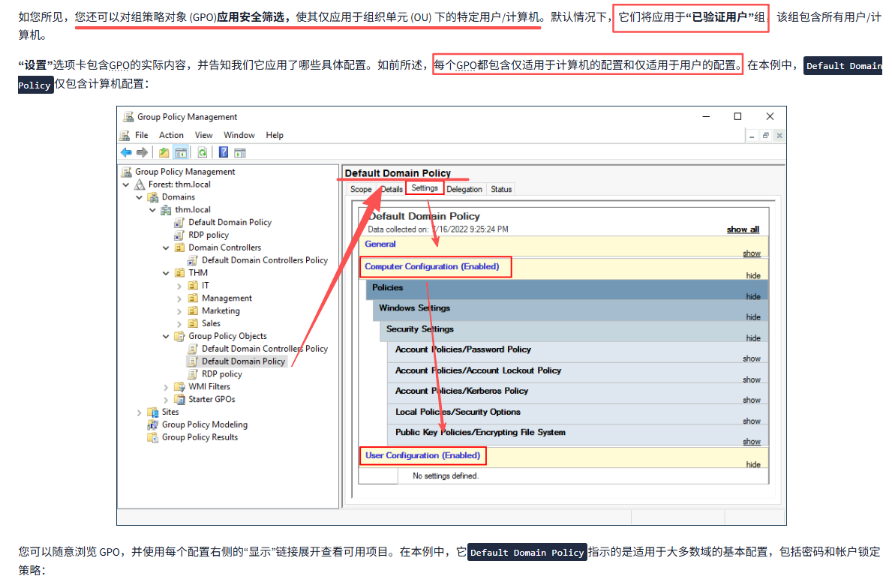Click show link for Account Policies/Password Policy
Viewport: 892px width, 588px height.
752,358
